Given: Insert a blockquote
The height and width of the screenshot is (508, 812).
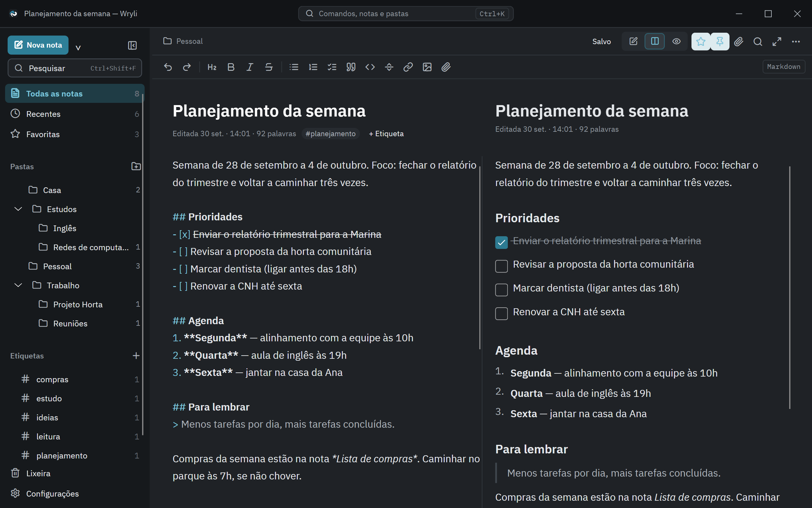Looking at the screenshot, I should click(351, 67).
